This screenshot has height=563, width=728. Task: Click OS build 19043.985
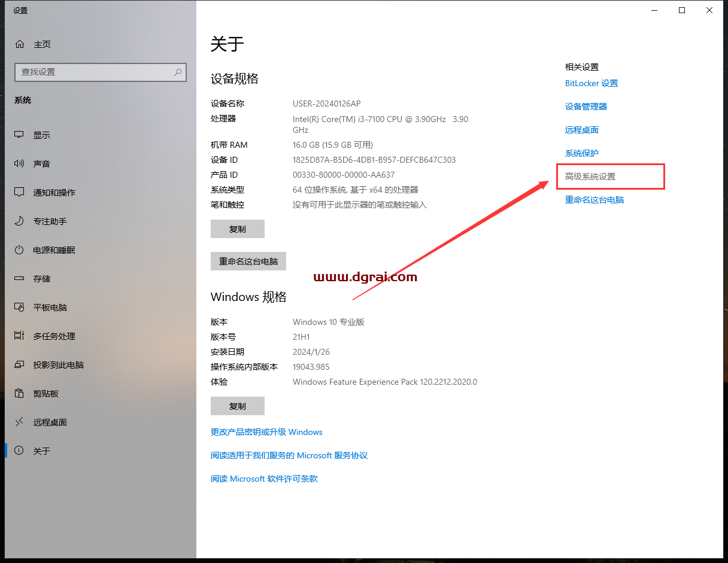pyautogui.click(x=311, y=367)
